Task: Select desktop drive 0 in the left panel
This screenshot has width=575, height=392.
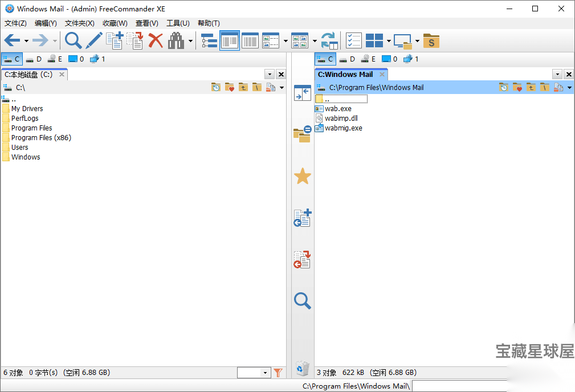Action: (x=76, y=59)
